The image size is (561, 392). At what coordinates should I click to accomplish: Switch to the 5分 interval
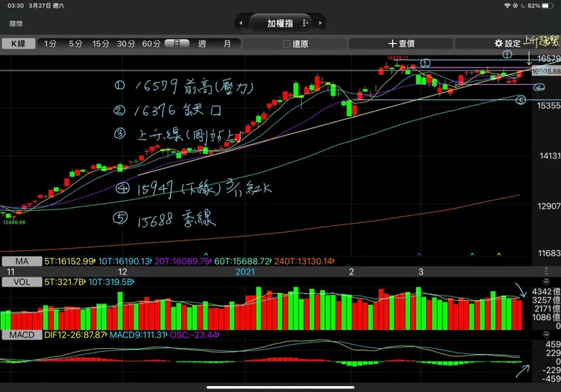76,44
